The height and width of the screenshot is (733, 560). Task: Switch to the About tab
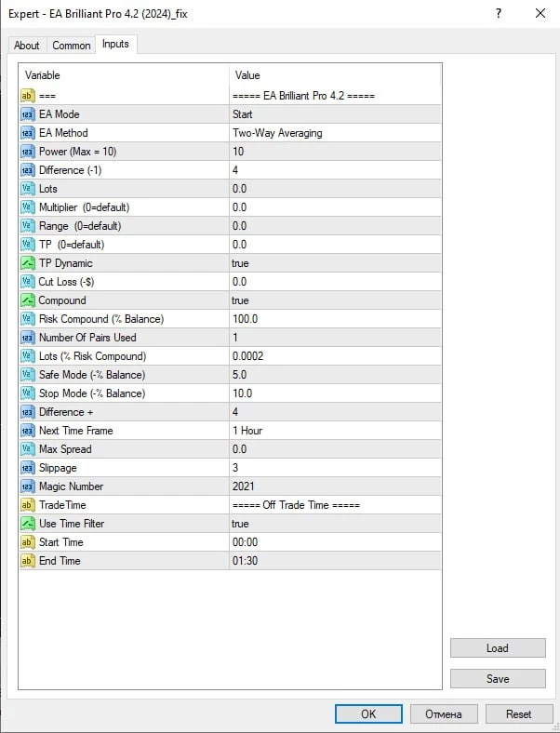coord(27,46)
